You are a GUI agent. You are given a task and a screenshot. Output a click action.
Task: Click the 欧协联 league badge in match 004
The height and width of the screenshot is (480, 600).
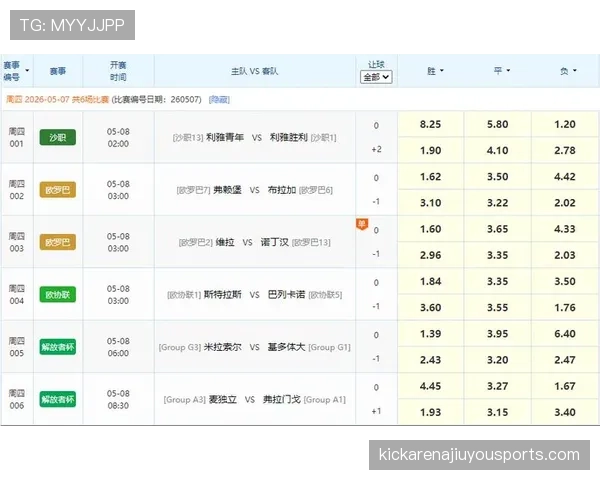tap(58, 295)
